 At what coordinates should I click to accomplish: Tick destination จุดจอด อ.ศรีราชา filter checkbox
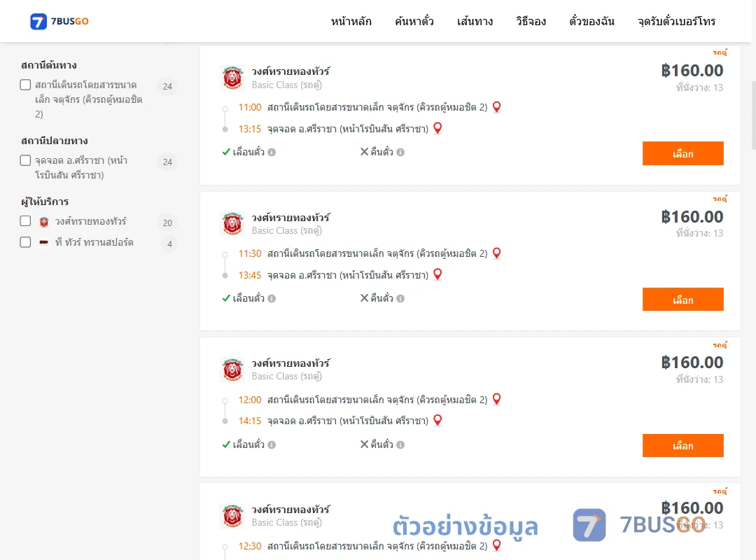click(x=26, y=160)
